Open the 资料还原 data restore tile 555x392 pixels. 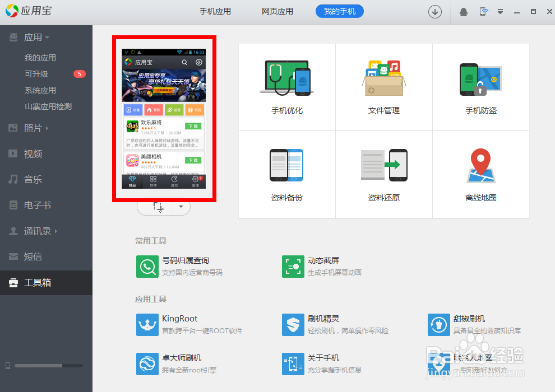[x=384, y=174]
